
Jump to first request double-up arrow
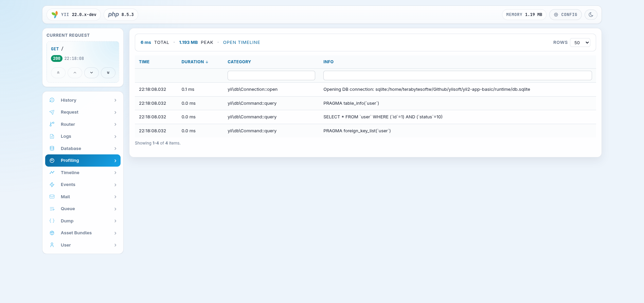(x=58, y=73)
